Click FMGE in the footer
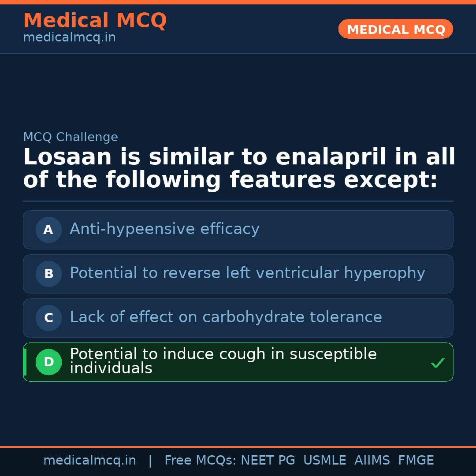476x476 pixels. 416,461
